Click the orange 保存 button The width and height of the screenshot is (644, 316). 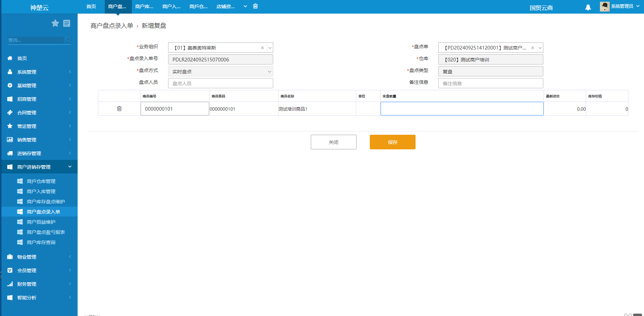[393, 142]
